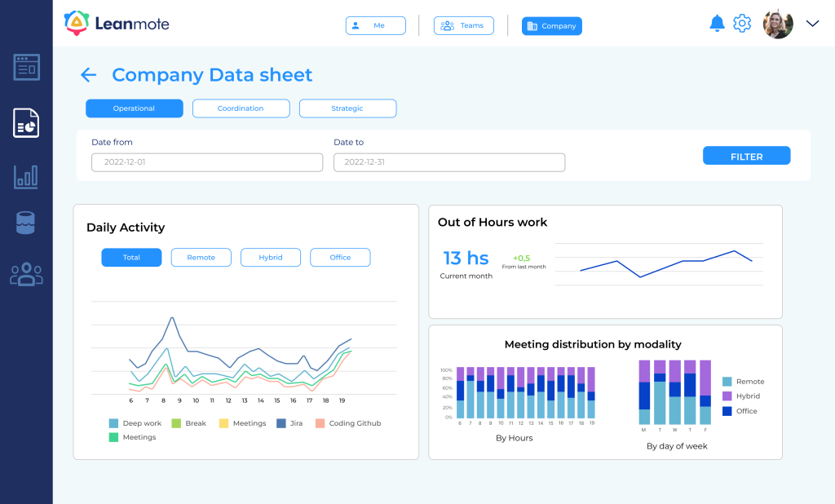
Task: Select the Strategic tab
Action: [x=347, y=108]
